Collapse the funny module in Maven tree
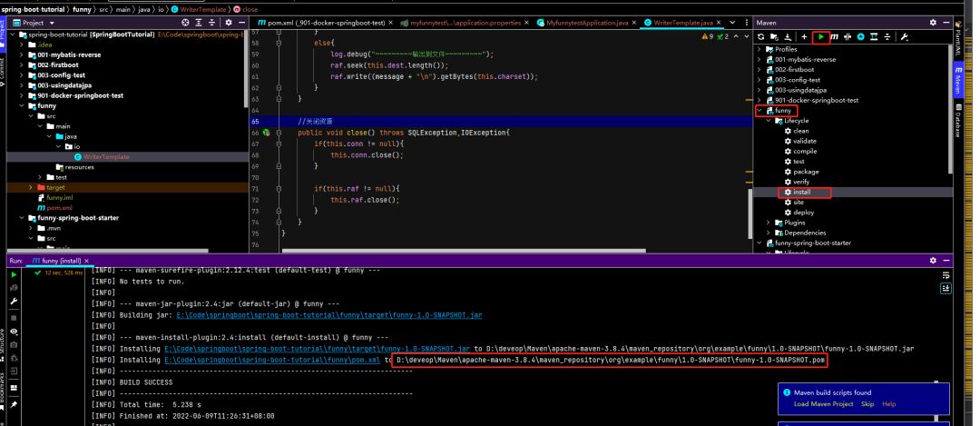The width and height of the screenshot is (980, 426). [x=759, y=111]
